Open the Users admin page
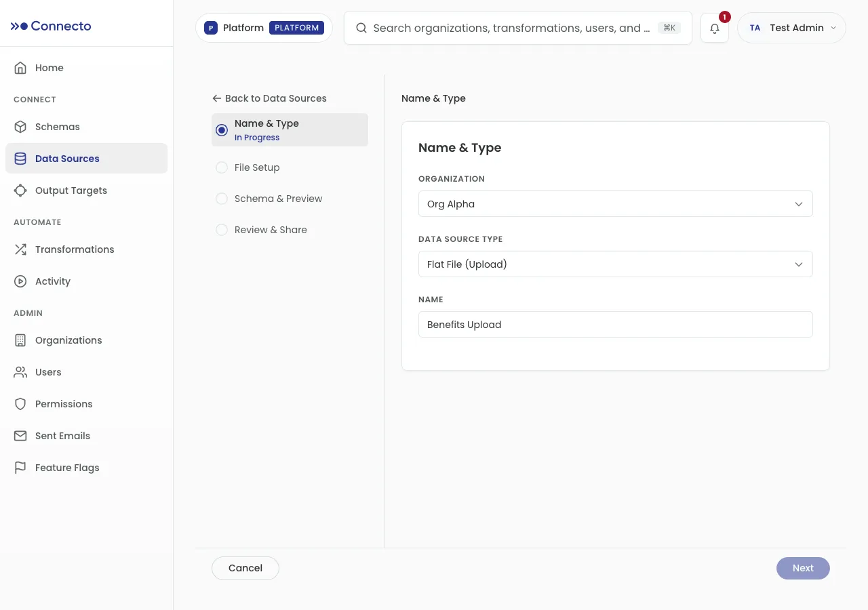Viewport: 868px width, 610px height. [x=86, y=372]
